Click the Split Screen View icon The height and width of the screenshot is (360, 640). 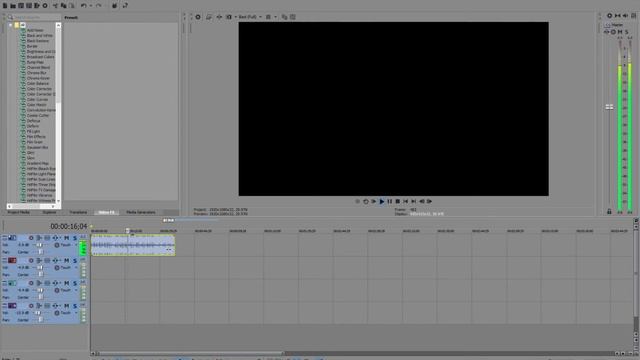click(229, 17)
